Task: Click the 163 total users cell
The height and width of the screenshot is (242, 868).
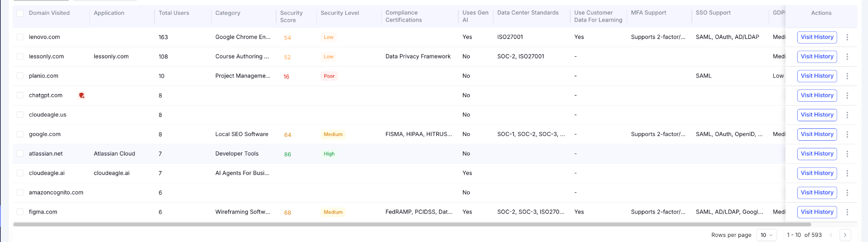Action: coord(163,37)
